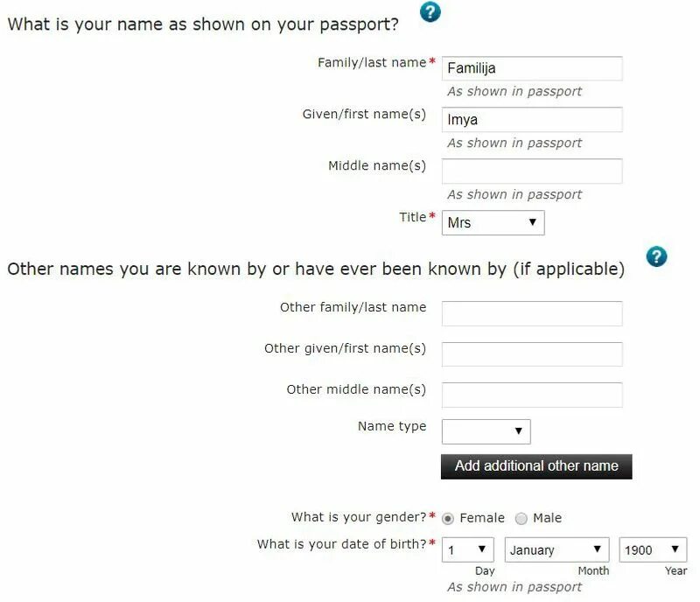Open help icon beside passport name heading
Image resolution: width=700 pixels, height=602 pixels.
click(x=430, y=12)
